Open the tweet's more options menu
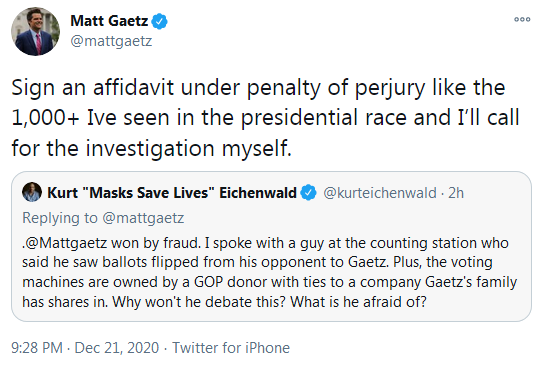545x369 pixels. tap(522, 19)
